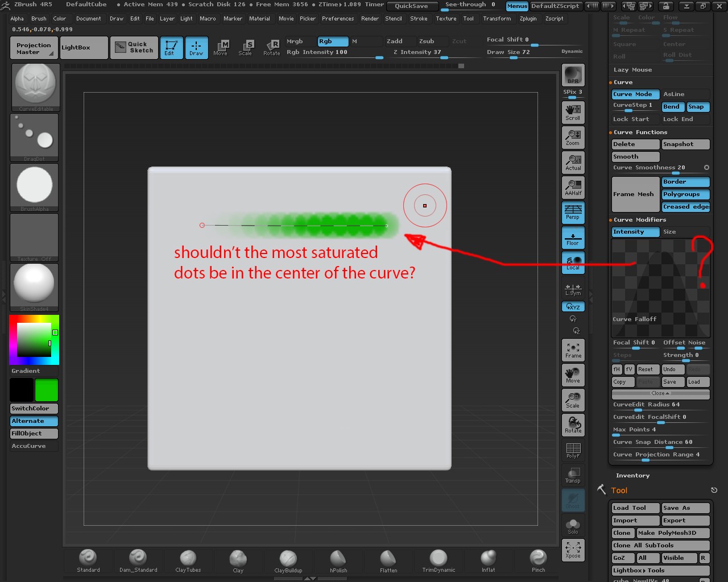This screenshot has width=728, height=582.
Task: Collapse the Curve section
Action: tap(623, 82)
